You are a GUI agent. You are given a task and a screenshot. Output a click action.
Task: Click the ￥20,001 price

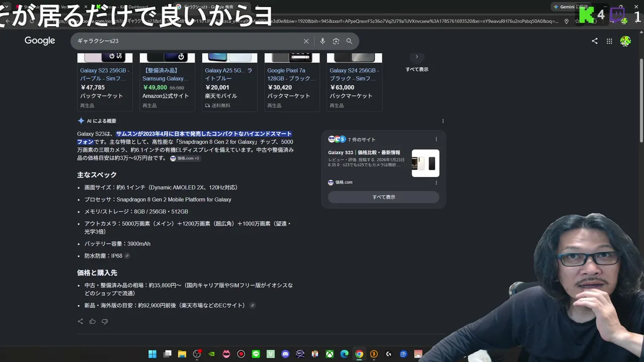pos(217,87)
